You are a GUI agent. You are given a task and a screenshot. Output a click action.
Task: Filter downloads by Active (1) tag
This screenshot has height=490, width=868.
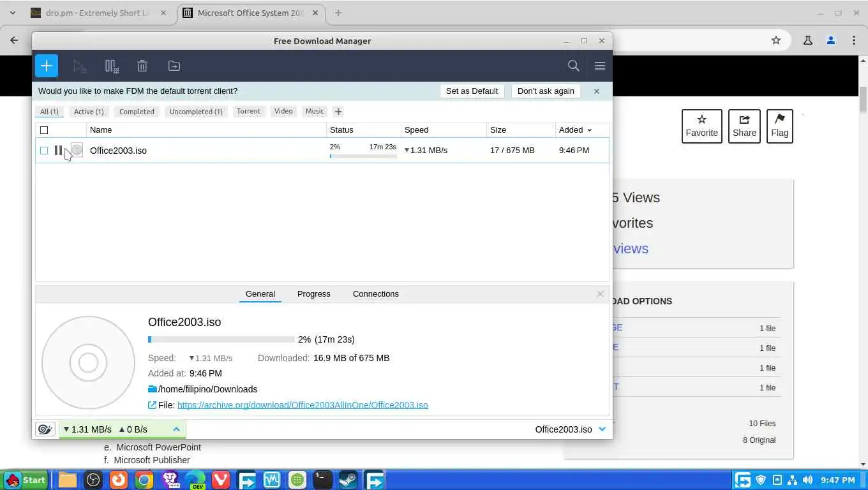coord(89,112)
